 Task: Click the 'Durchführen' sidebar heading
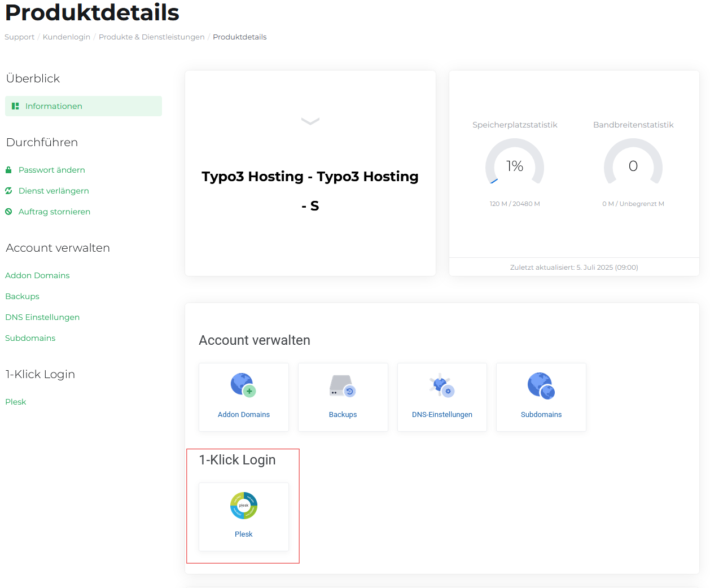(42, 142)
